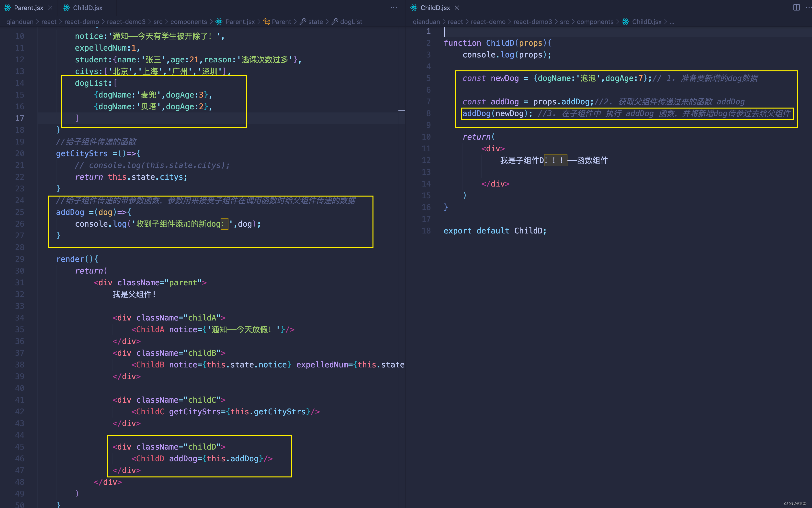Click '<div className="childB">' on line 37

169,353
